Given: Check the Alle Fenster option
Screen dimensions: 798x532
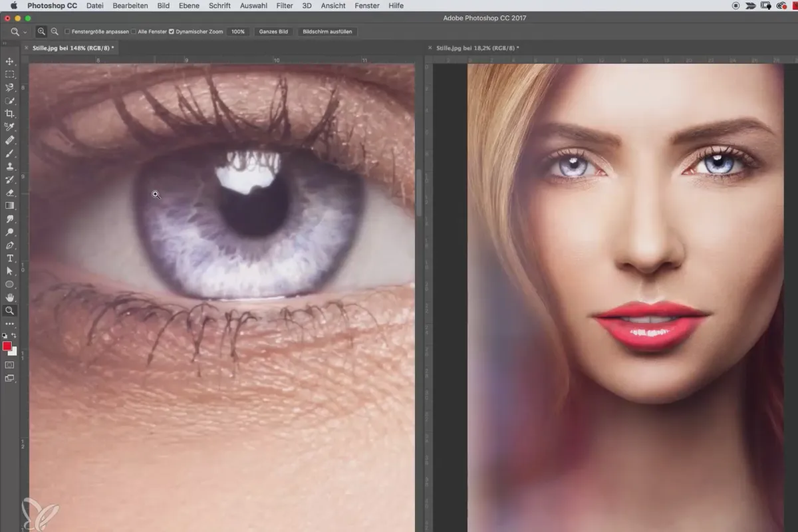Looking at the screenshot, I should coord(134,31).
